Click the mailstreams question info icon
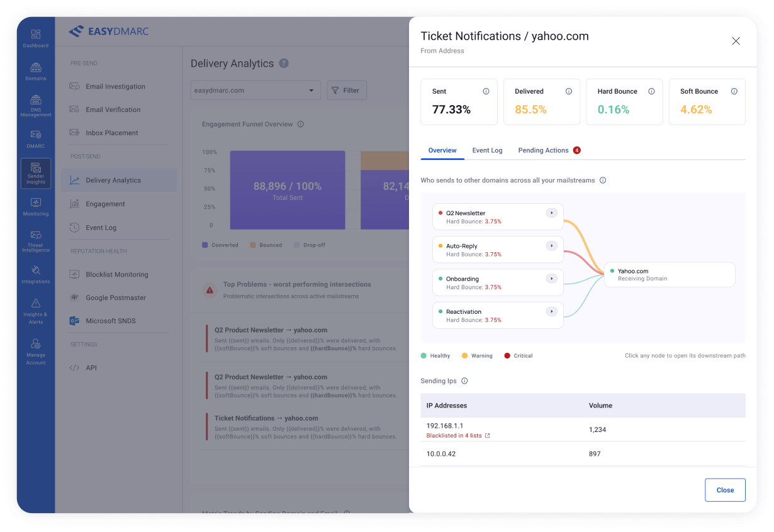The image size is (774, 532). pyautogui.click(x=603, y=180)
